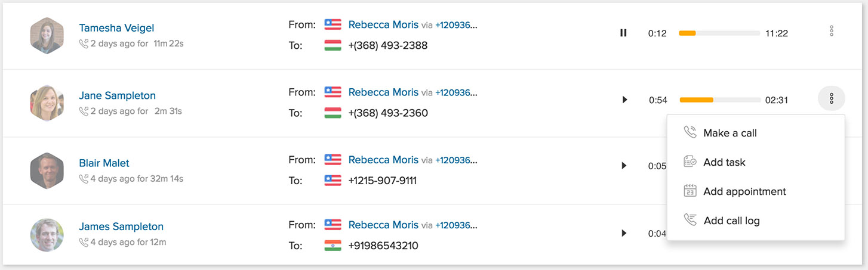Screen dimensions: 868x270
Task: Click Rebecca Moris link in James Sampleton's row
Action: coord(383,225)
